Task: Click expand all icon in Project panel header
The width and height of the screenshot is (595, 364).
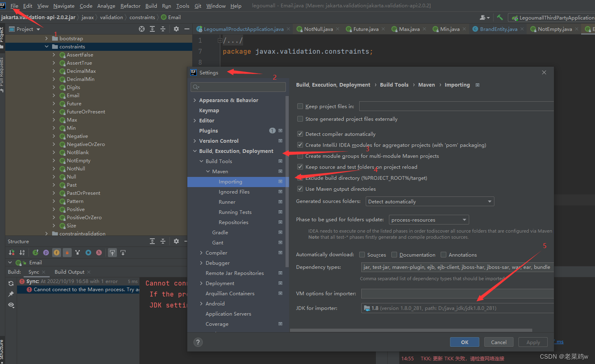Action: pos(152,29)
